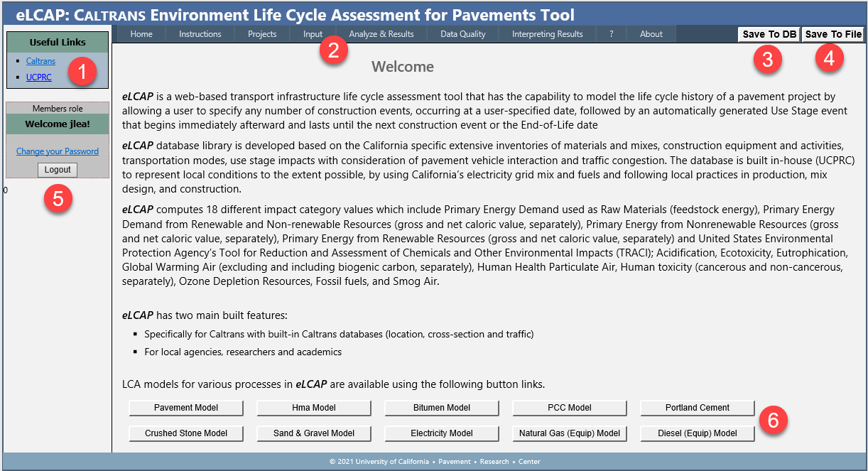This screenshot has height=471, width=868.
Task: Go to the Instructions menu
Action: click(200, 34)
